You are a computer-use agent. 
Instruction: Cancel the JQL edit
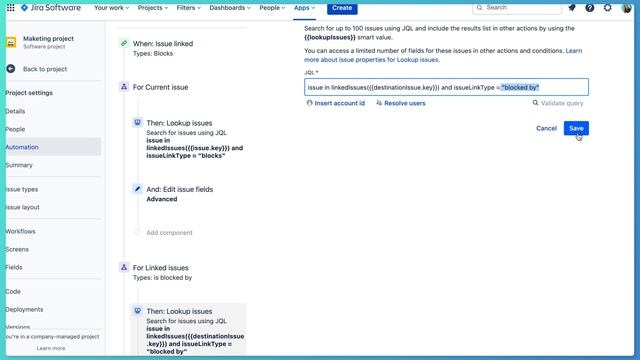point(546,128)
